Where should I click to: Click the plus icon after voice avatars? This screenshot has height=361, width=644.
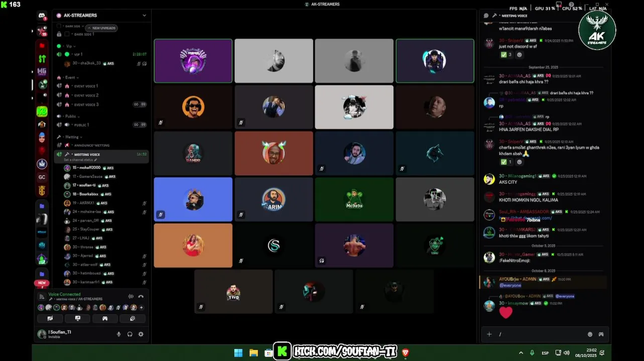point(141,307)
